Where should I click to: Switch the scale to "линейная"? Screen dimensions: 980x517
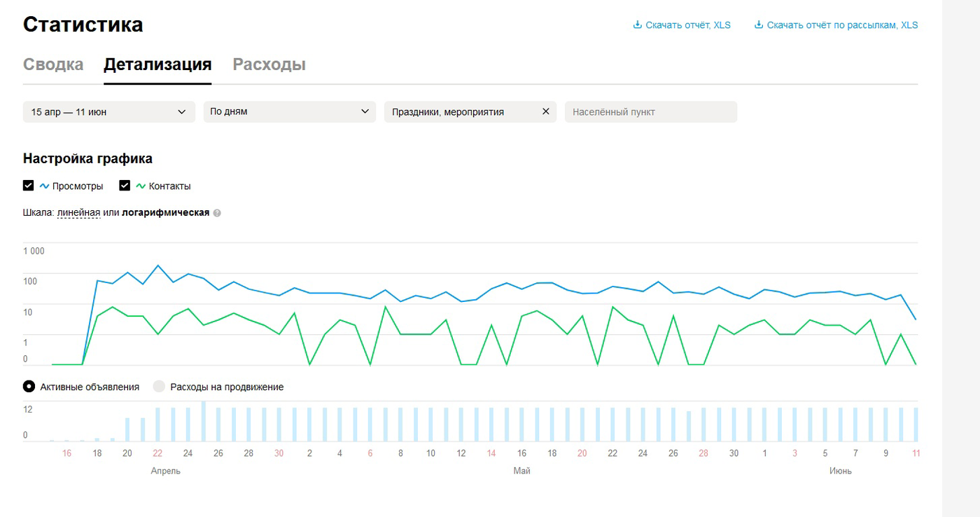click(x=79, y=213)
